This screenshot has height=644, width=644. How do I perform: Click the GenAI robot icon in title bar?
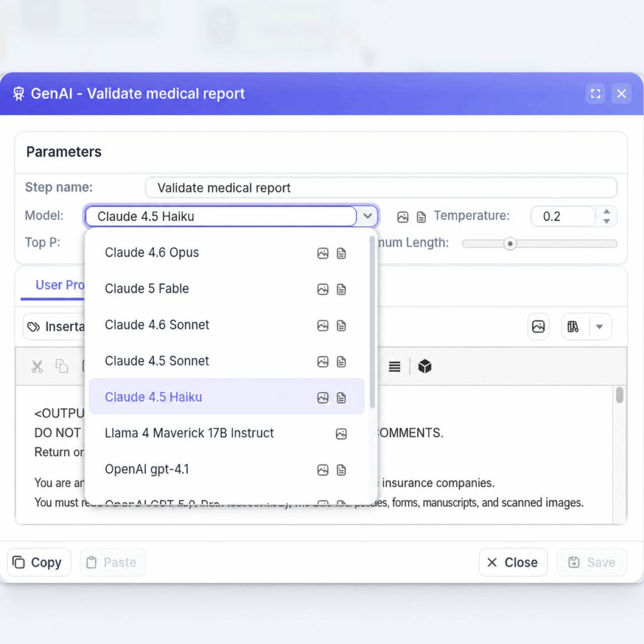pos(18,94)
